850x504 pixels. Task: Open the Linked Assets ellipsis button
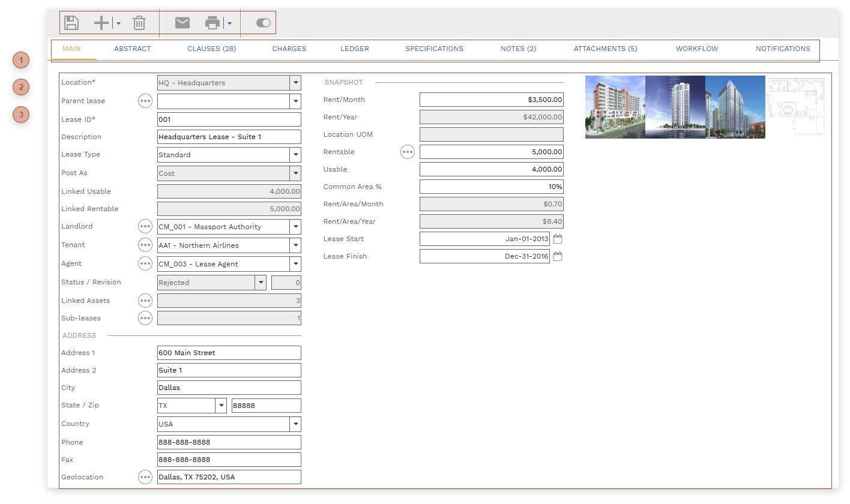(145, 301)
